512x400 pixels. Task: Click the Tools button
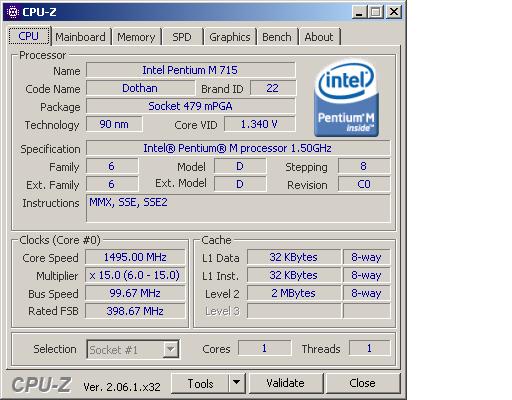click(x=200, y=383)
